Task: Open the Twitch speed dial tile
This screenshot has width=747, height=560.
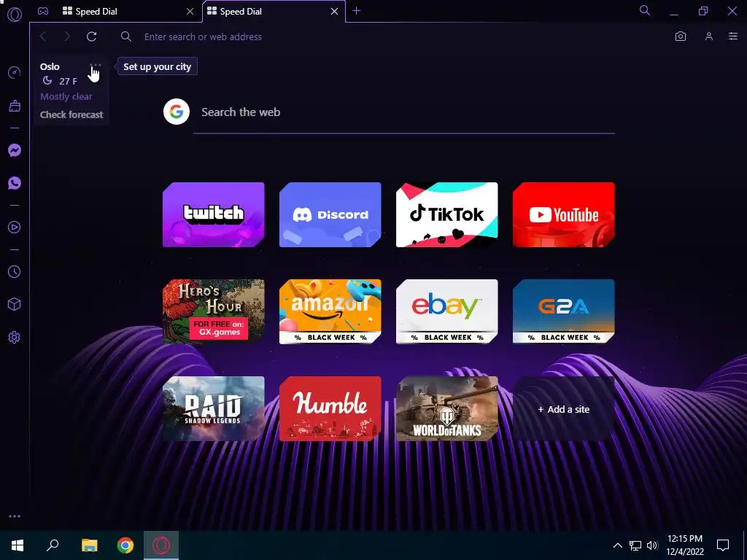Action: (214, 215)
